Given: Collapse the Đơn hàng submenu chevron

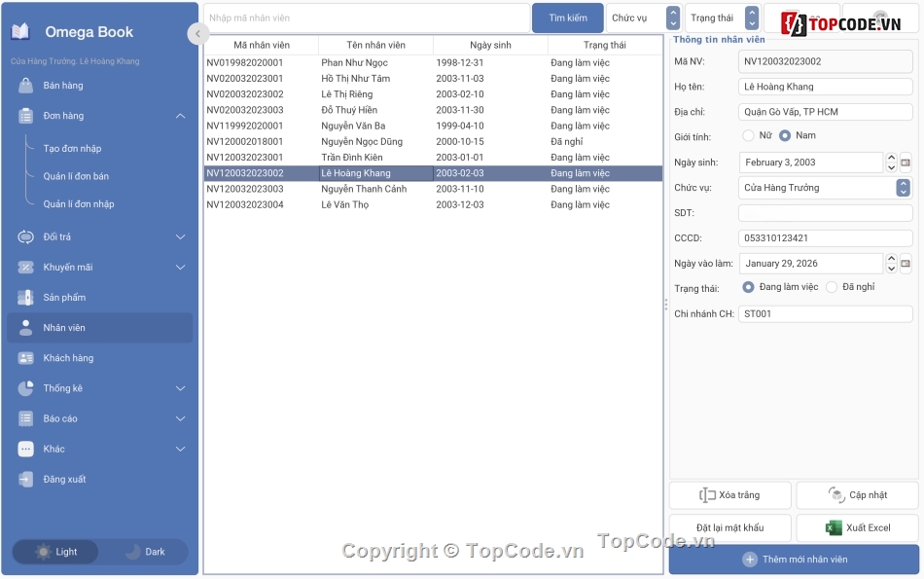Looking at the screenshot, I should 180,116.
